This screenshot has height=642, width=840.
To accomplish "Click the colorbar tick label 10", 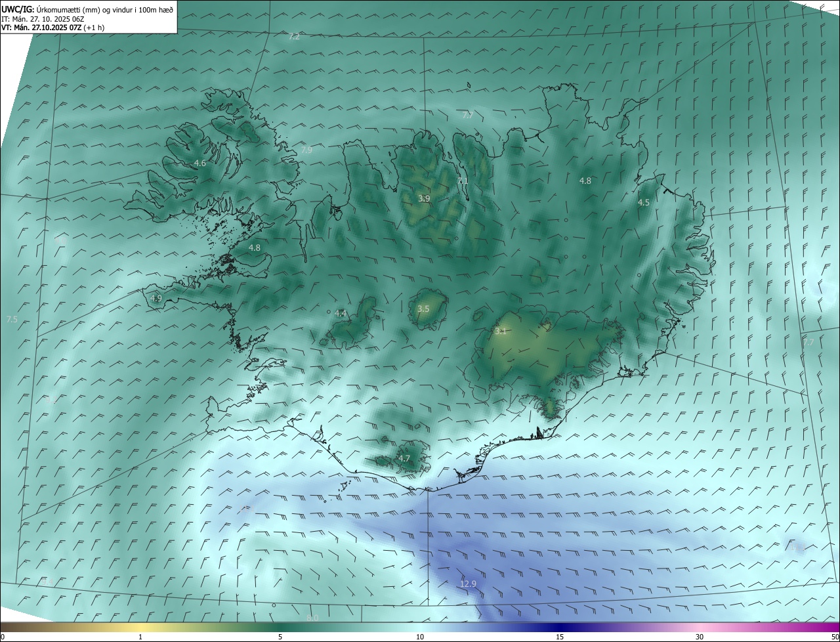I will coord(420,637).
